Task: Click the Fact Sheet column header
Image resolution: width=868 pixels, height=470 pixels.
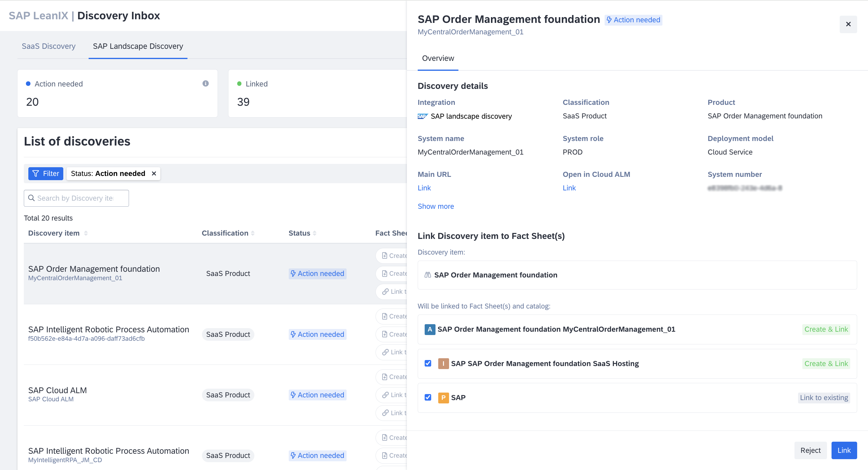Action: [391, 233]
